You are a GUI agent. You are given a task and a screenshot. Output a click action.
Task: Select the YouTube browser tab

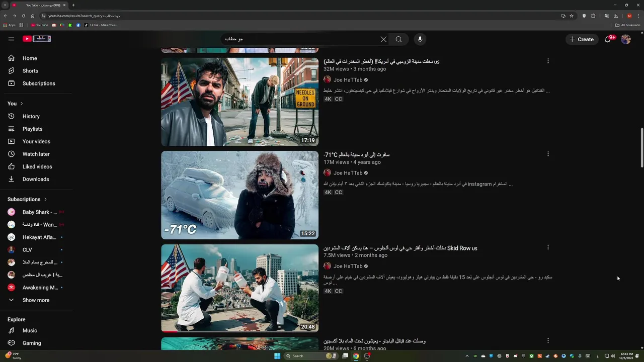click(39, 5)
